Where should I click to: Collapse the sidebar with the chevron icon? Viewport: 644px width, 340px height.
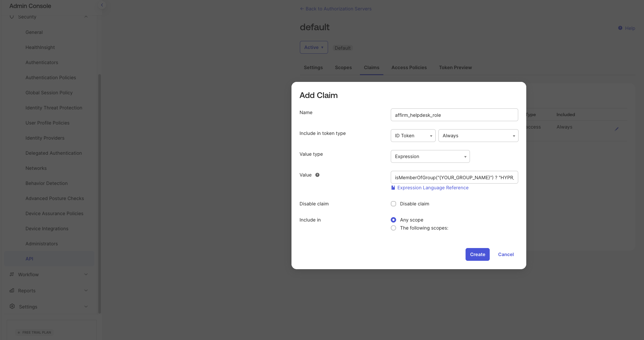coord(102,5)
